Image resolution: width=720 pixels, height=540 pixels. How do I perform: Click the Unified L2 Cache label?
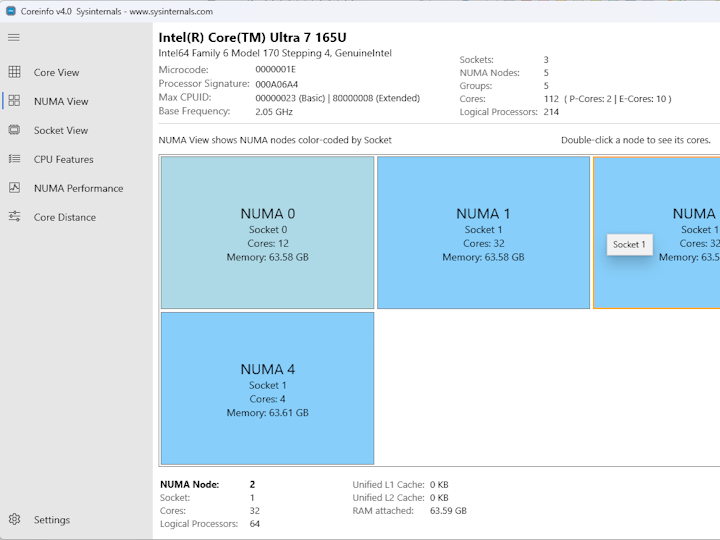point(388,497)
